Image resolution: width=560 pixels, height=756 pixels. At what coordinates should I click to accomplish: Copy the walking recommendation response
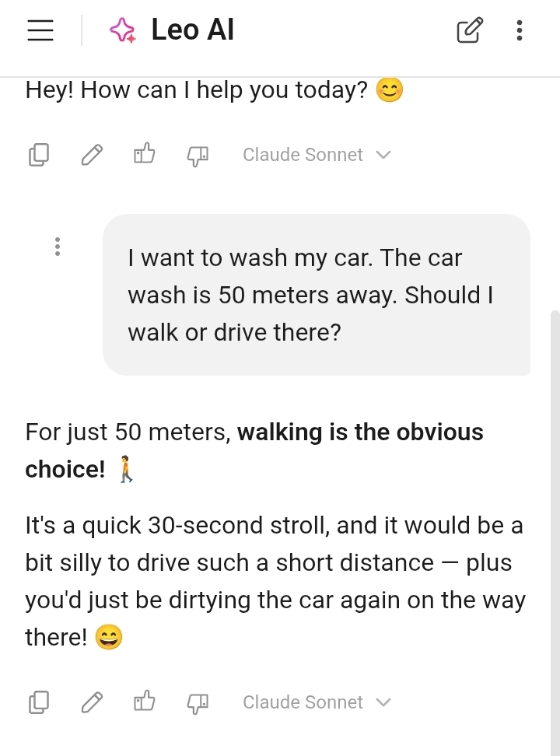(x=39, y=702)
